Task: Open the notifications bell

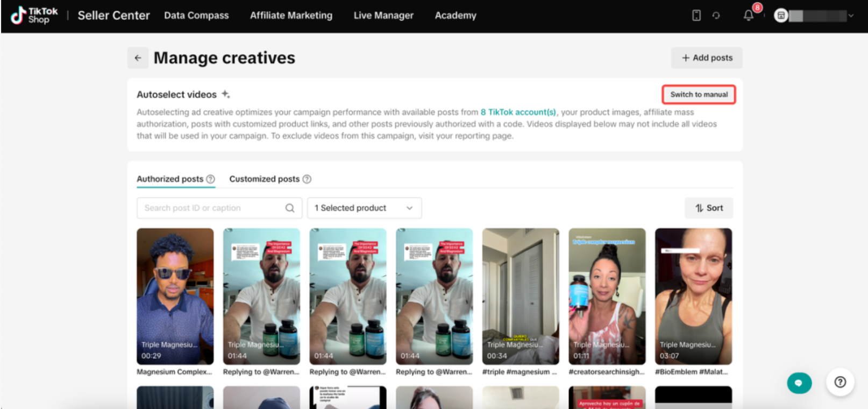Action: coord(748,15)
